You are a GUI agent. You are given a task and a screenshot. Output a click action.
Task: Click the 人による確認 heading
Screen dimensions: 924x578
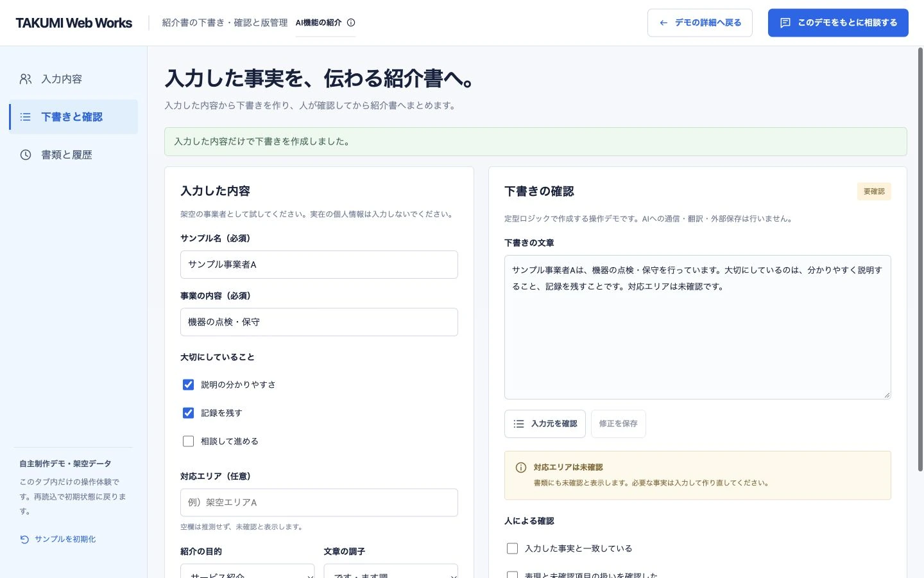tap(529, 521)
